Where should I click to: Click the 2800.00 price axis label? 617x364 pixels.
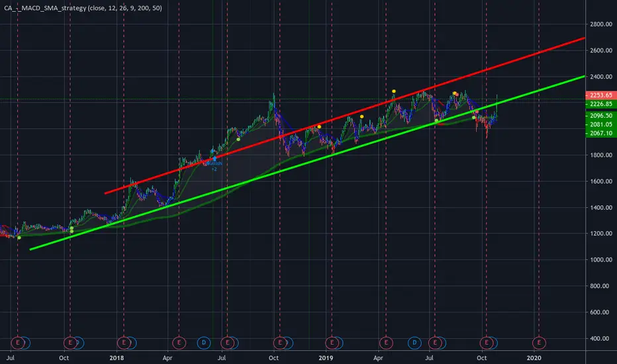tap(601, 24)
